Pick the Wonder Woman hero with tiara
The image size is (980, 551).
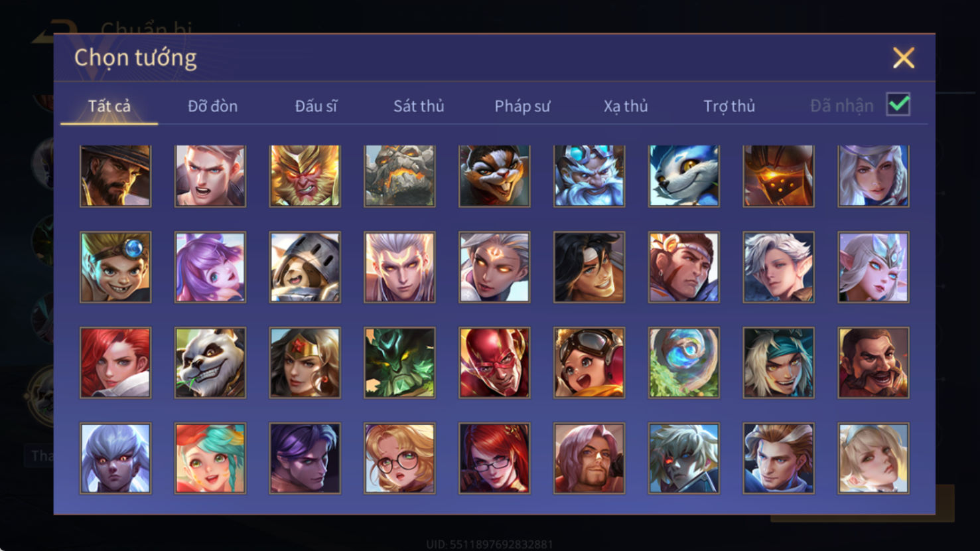305,362
